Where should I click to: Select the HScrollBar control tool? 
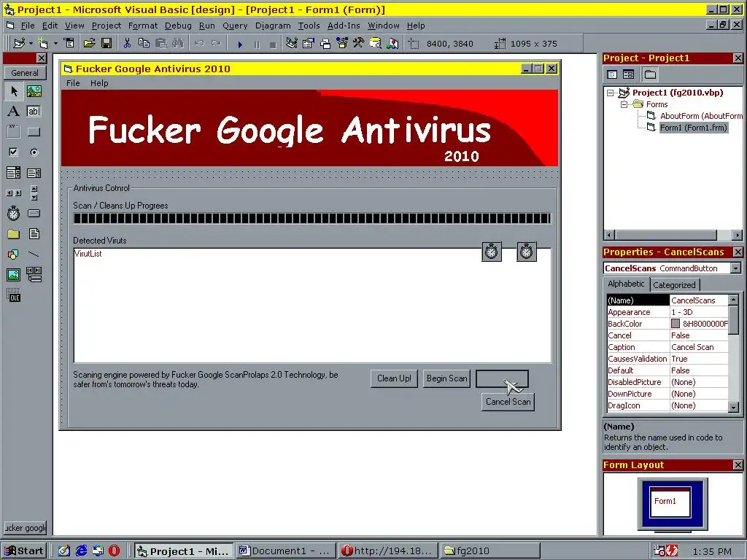pyautogui.click(x=13, y=192)
